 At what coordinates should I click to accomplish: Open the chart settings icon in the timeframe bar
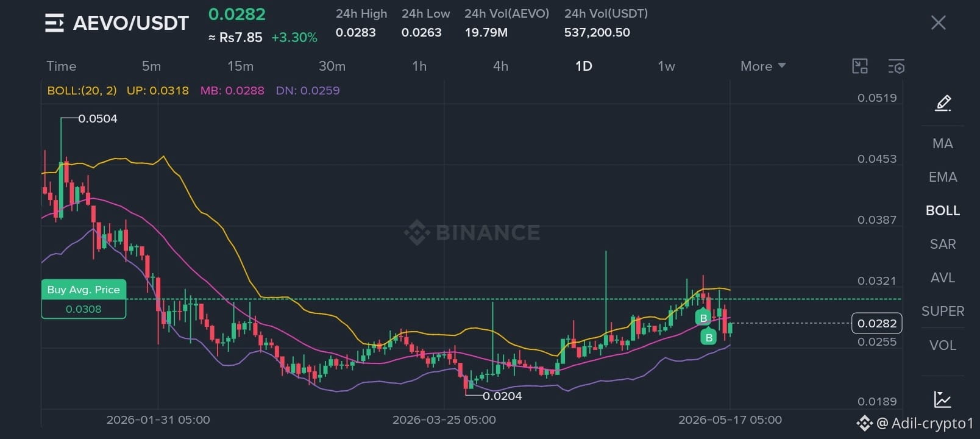tap(896, 66)
